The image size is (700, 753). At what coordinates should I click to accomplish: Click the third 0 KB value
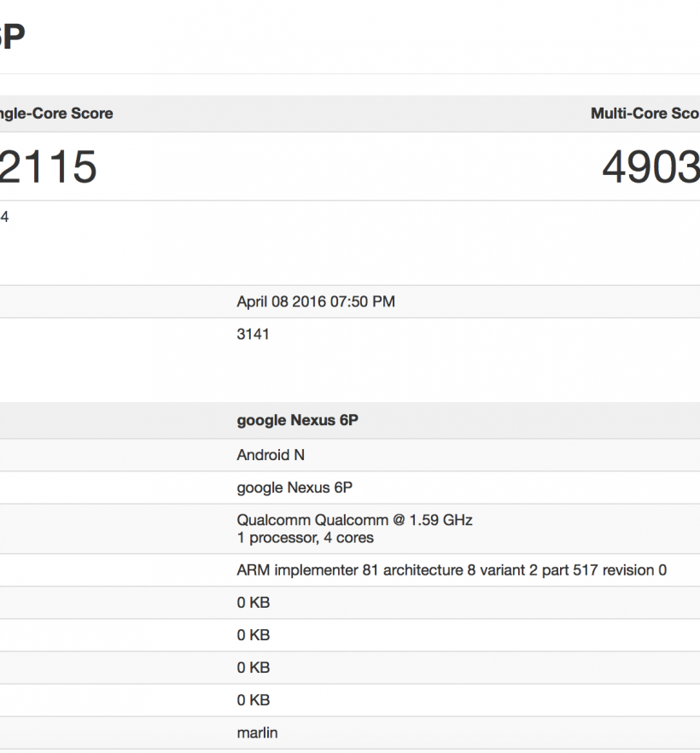(x=253, y=668)
